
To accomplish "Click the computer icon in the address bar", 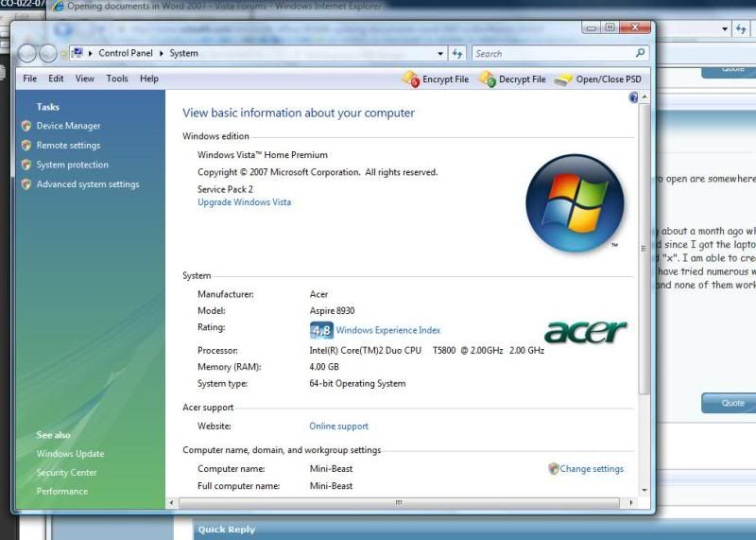I will [77, 53].
